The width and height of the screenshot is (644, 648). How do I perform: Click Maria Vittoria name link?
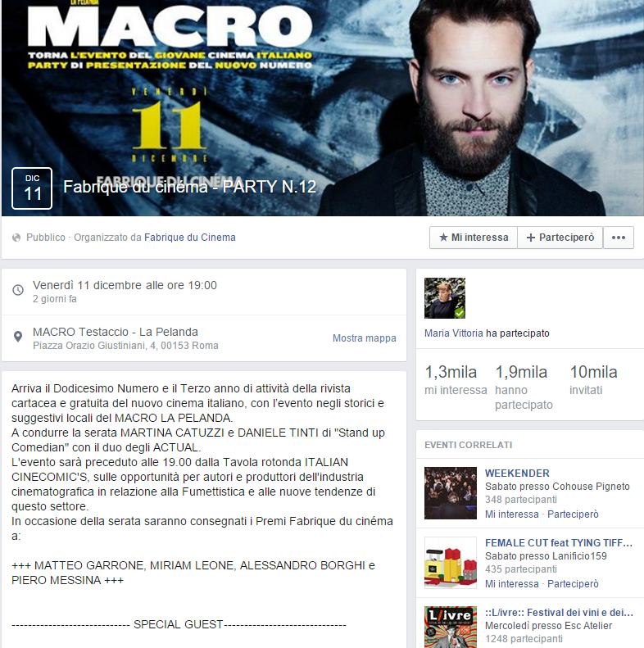point(453,333)
